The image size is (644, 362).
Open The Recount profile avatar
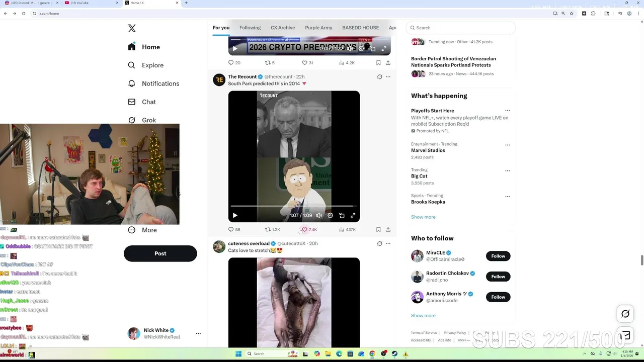click(x=219, y=80)
